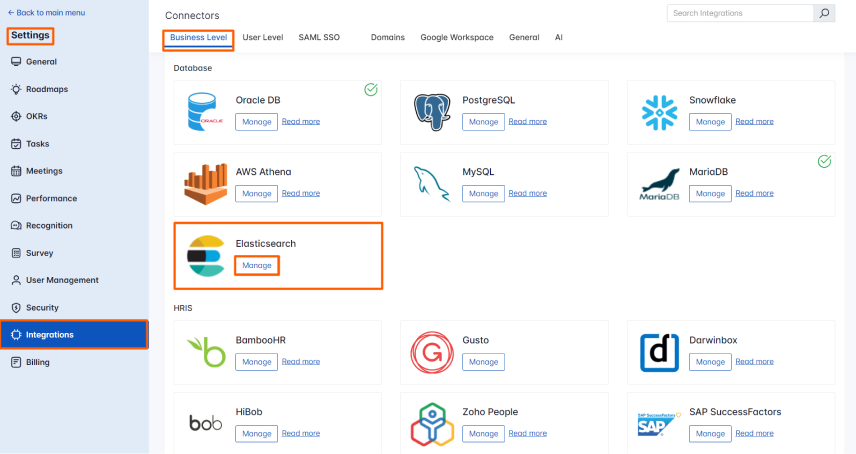
Task: Click the Survey clipboard icon
Action: pyautogui.click(x=16, y=253)
